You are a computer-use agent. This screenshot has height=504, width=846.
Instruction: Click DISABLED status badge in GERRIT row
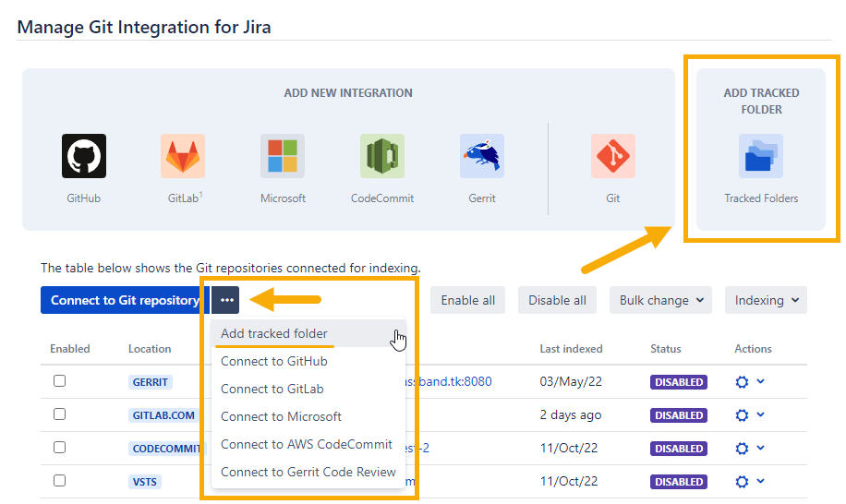[679, 382]
